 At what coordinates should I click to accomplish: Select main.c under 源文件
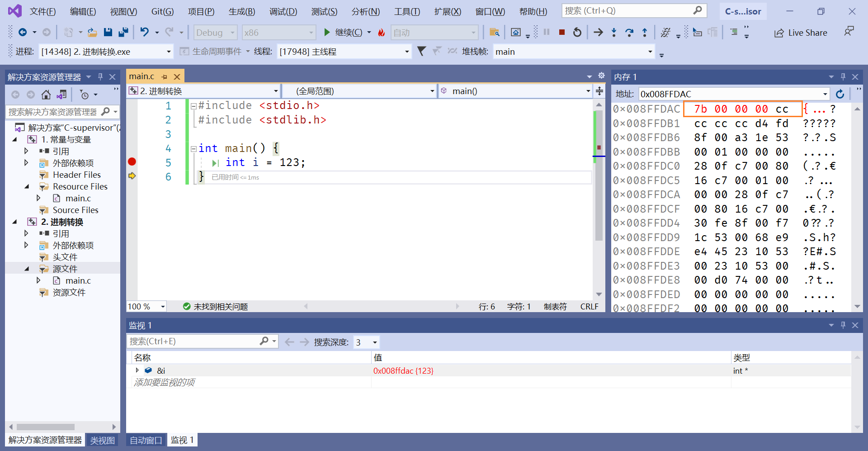[78, 280]
